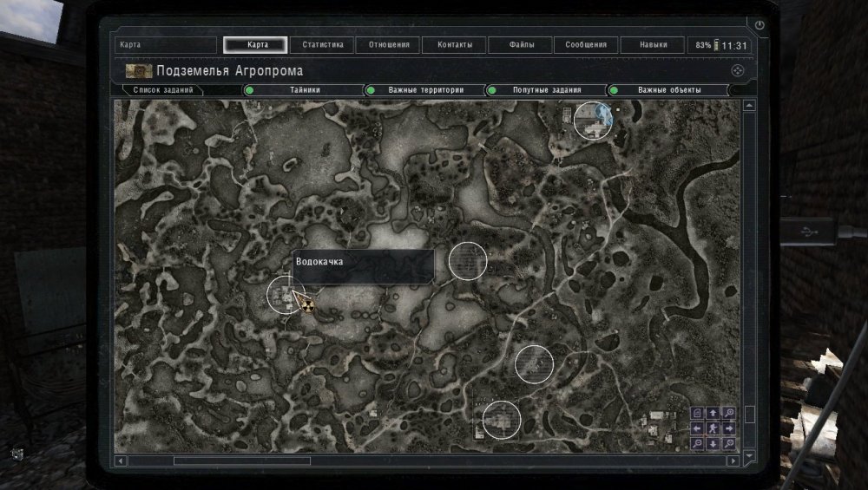Image resolution: width=868 pixels, height=490 pixels.
Task: Toggle the Тайники filter on the map
Action: click(303, 89)
